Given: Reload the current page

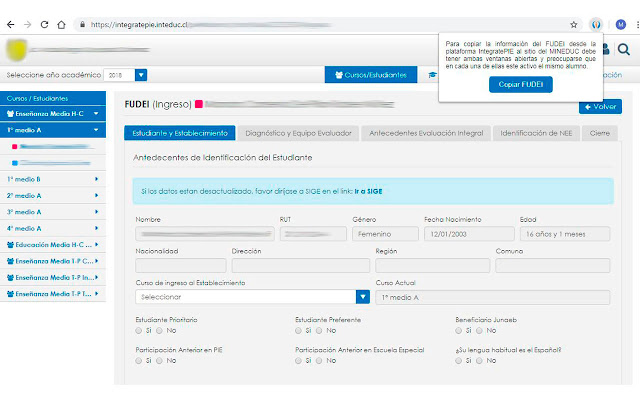Looking at the screenshot, I should pyautogui.click(x=44, y=25).
